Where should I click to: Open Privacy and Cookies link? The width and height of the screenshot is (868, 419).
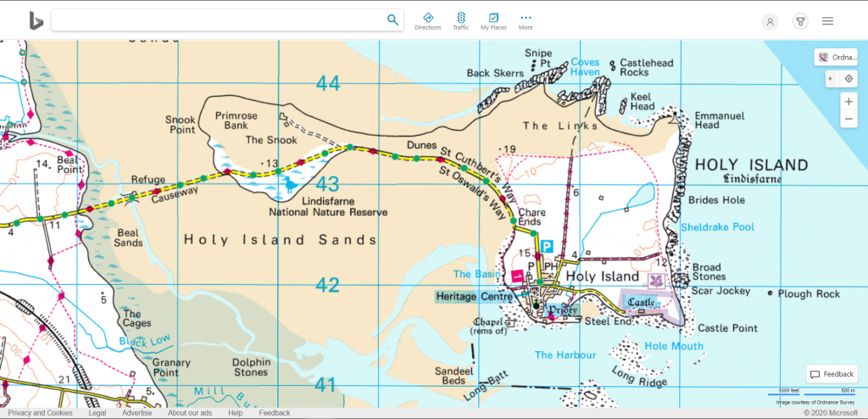point(40,413)
